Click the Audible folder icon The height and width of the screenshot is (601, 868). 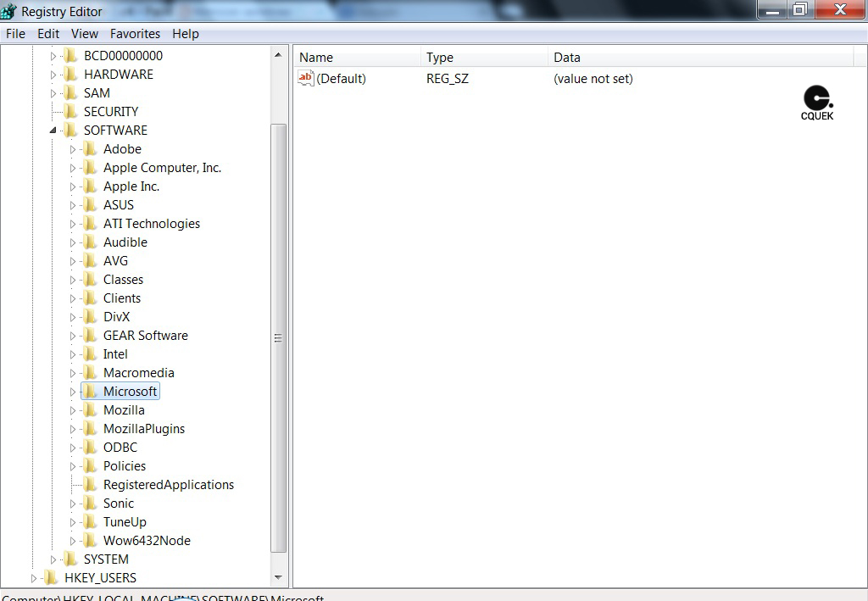(90, 242)
